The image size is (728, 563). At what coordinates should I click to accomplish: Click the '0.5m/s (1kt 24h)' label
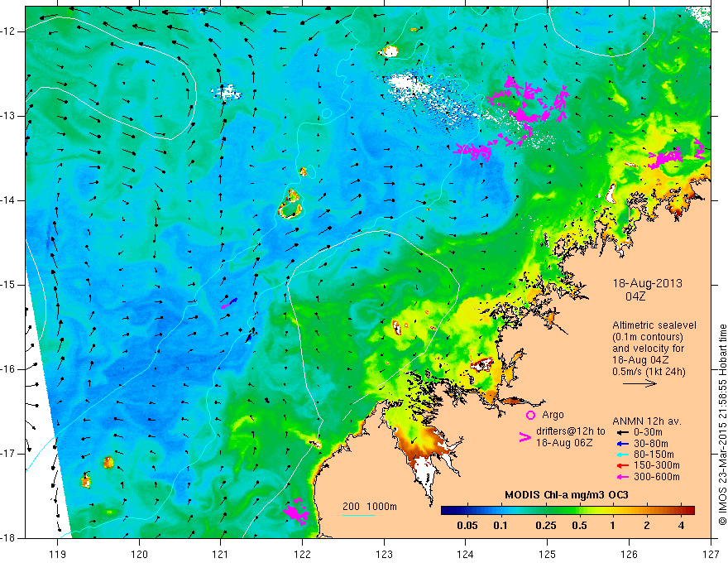(649, 372)
